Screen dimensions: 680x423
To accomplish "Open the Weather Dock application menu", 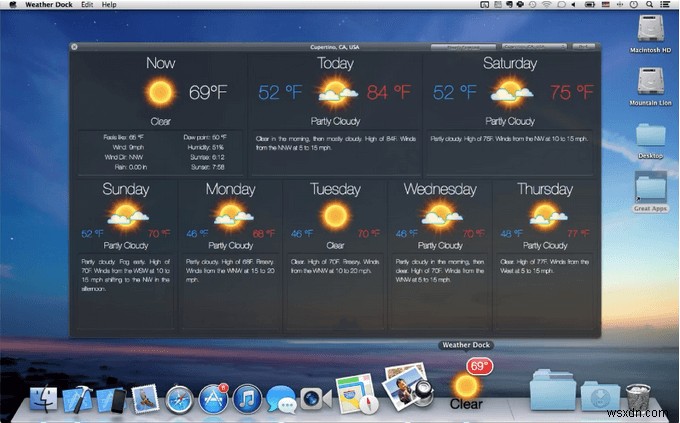I will [49, 4].
